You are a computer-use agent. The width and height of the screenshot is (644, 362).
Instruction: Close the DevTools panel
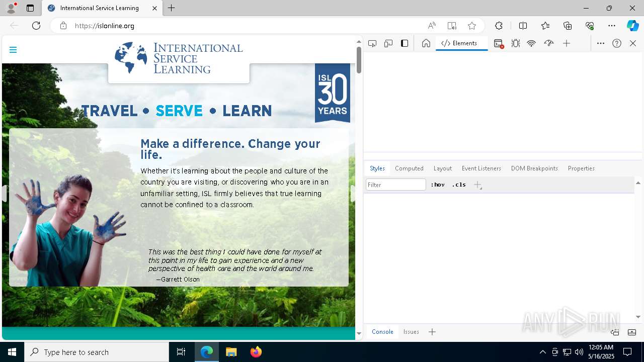coord(633,43)
